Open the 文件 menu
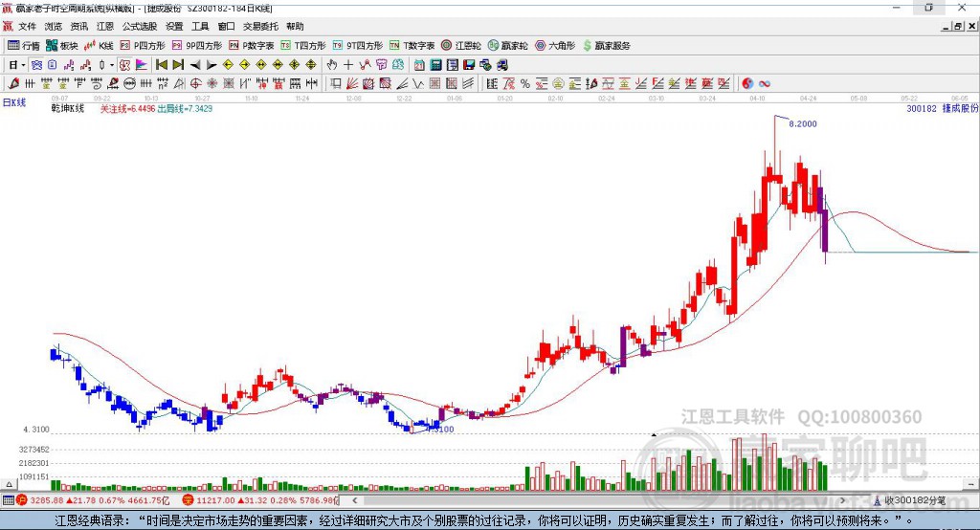This screenshot has width=980, height=530. pyautogui.click(x=27, y=26)
